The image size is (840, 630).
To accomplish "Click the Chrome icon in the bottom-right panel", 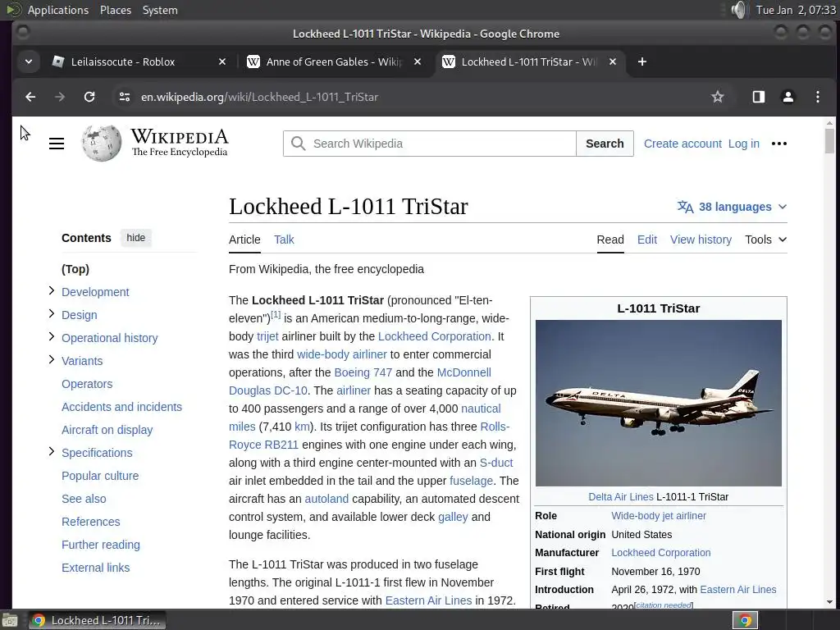I will (x=745, y=620).
